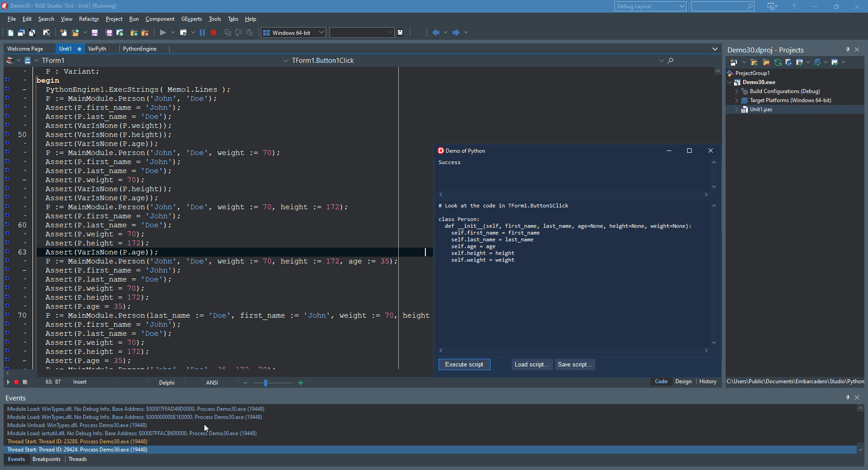Expand Target Platforms node
868x470 pixels.
[736, 100]
